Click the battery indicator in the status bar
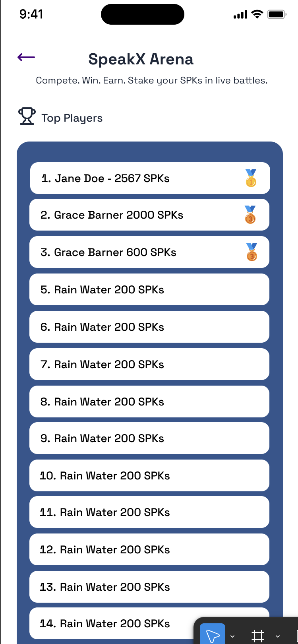 click(277, 15)
